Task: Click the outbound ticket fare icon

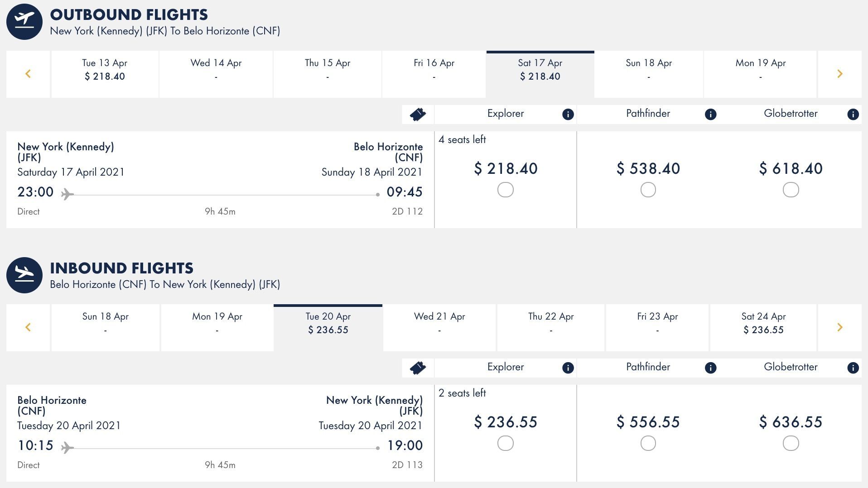Action: point(418,115)
